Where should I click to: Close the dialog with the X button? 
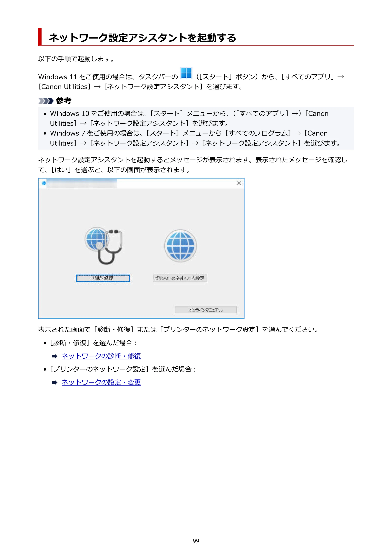[x=239, y=183]
